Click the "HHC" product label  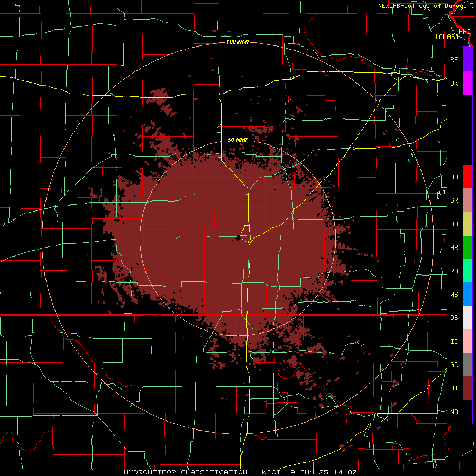464,32
